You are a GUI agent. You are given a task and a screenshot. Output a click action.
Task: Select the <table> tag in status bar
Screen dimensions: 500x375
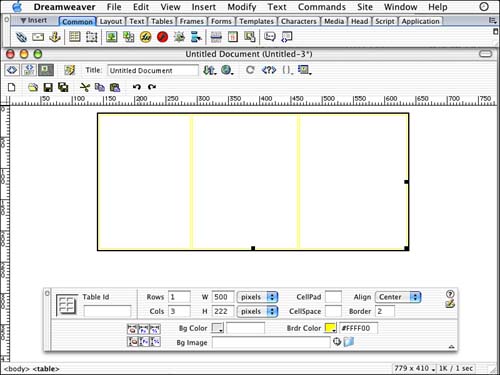pyautogui.click(x=46, y=369)
